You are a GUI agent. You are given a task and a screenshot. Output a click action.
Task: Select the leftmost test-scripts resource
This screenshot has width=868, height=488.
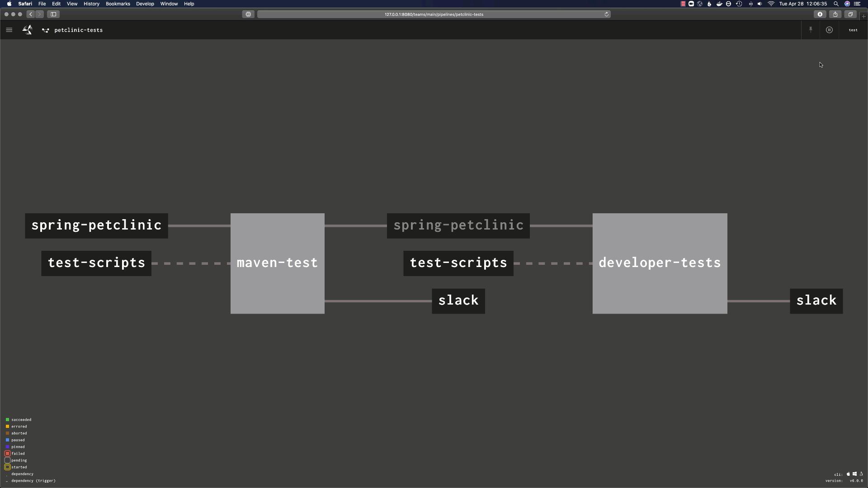[96, 263]
